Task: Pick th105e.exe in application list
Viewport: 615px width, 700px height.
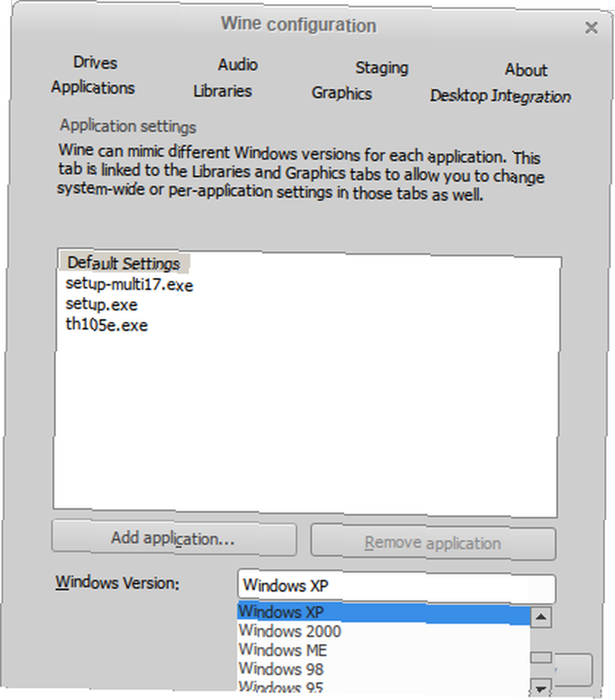Action: pos(106,324)
